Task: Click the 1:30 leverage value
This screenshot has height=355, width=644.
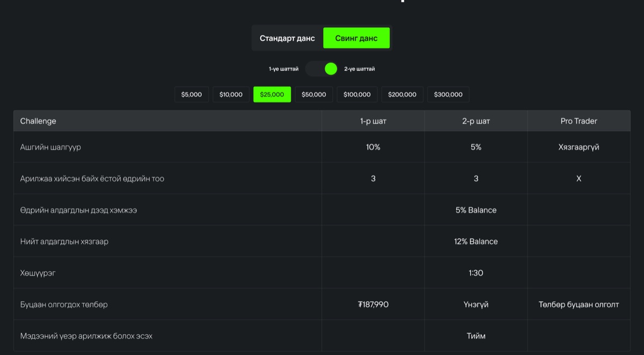Action: (476, 273)
